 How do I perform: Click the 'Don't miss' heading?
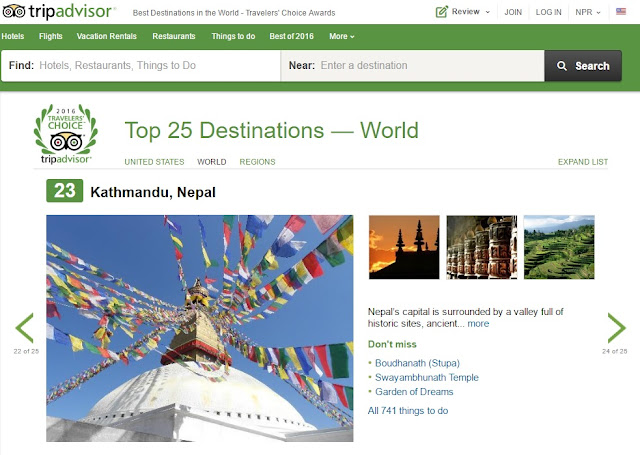click(x=392, y=344)
